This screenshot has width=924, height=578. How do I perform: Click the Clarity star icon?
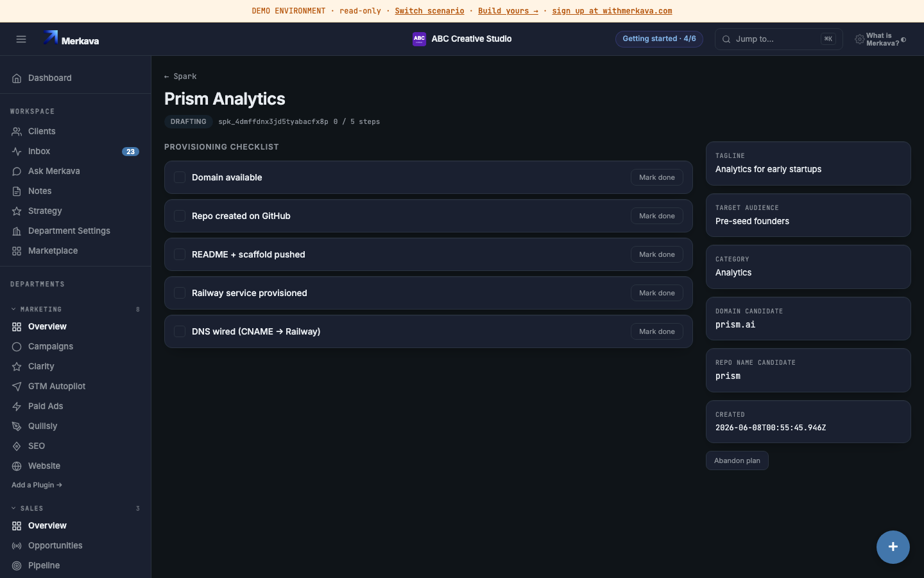[x=17, y=367]
